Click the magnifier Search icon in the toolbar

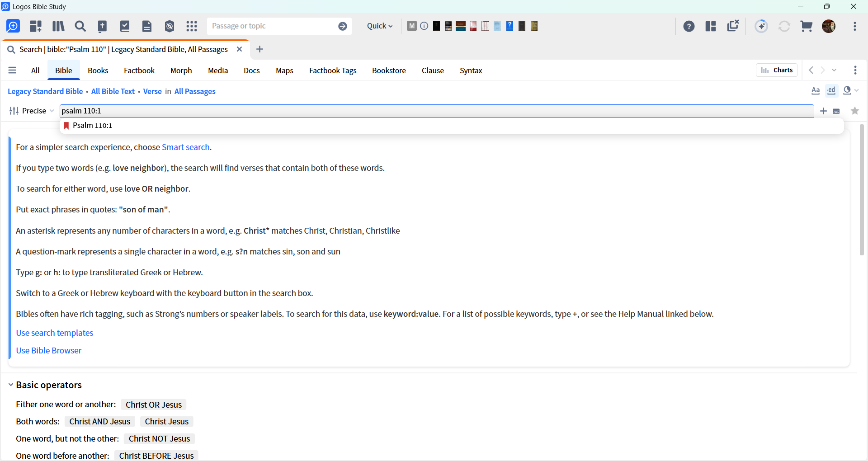tap(80, 26)
